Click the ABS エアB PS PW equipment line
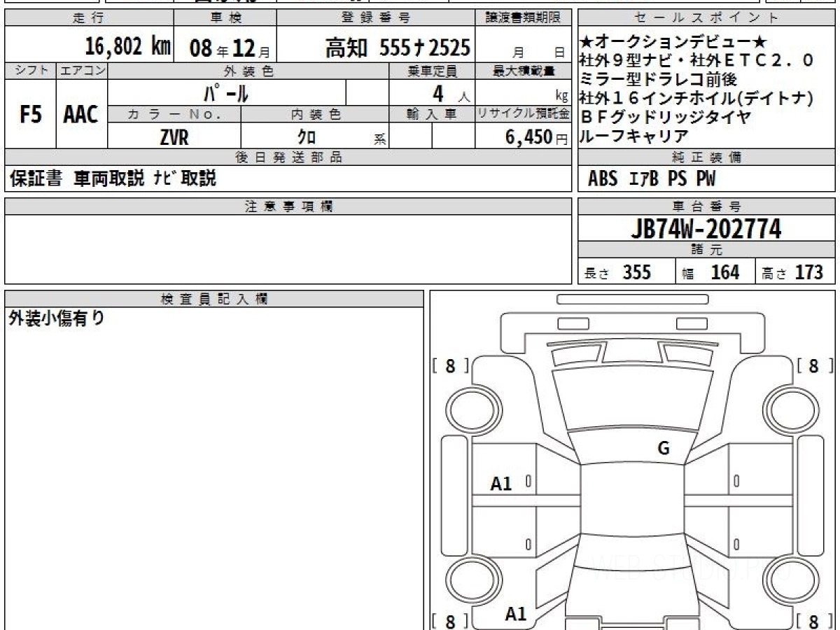Viewport: 840px width, 630px height. pos(652,179)
